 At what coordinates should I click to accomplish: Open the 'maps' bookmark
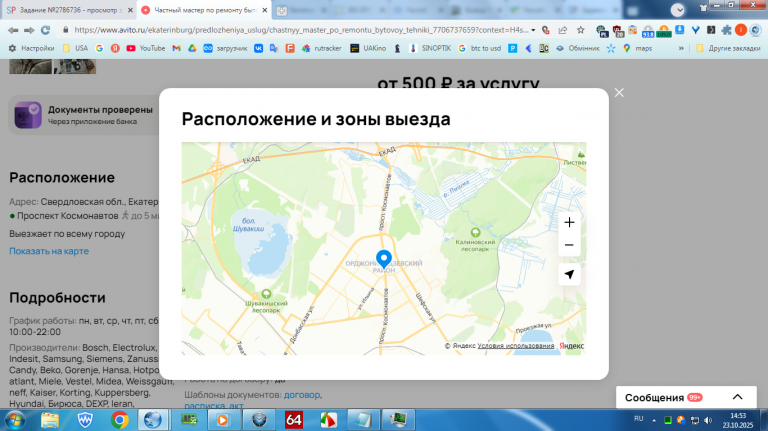pos(637,48)
